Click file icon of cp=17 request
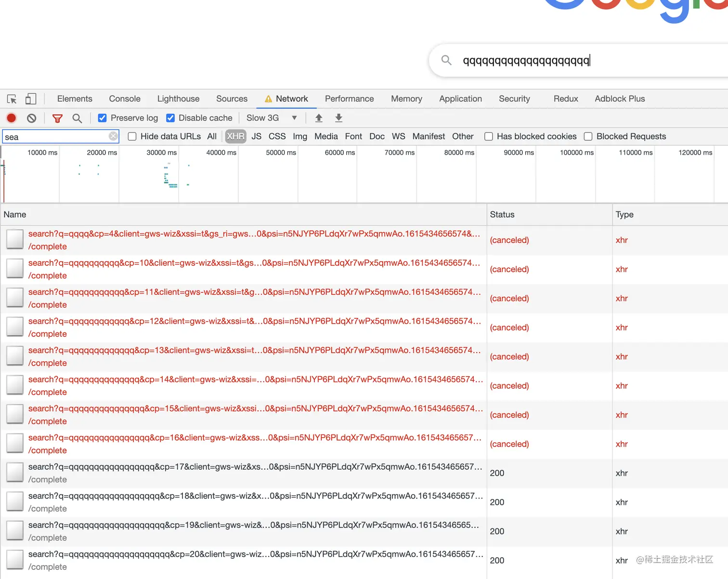The image size is (728, 579). 15,473
